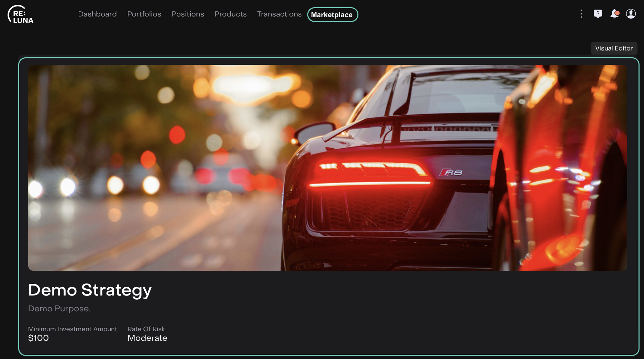View the Transactions page

click(279, 14)
